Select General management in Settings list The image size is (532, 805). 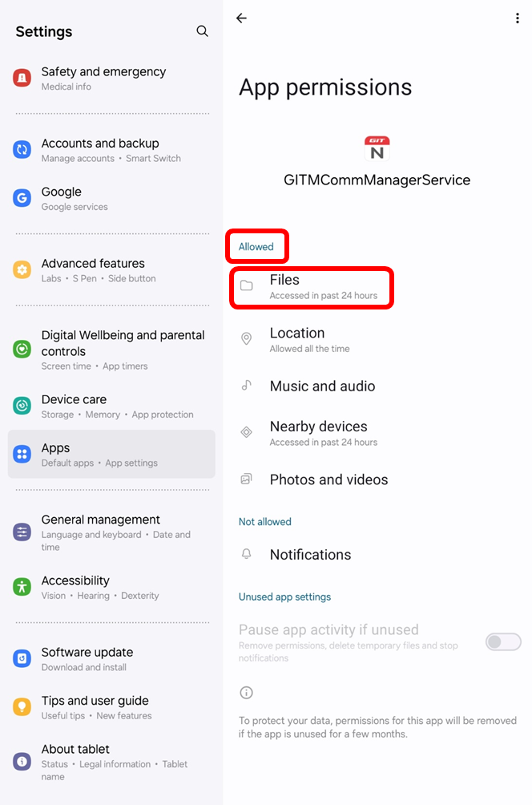click(x=111, y=532)
